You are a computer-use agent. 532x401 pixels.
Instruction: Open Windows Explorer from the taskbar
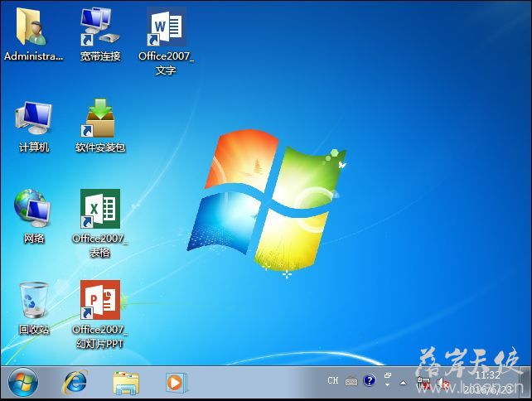(x=126, y=383)
